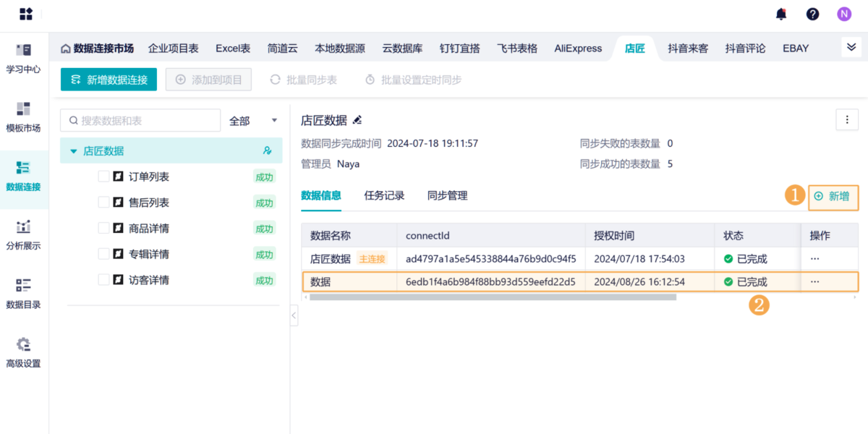Switch to 本地数据源 tab

(340, 48)
